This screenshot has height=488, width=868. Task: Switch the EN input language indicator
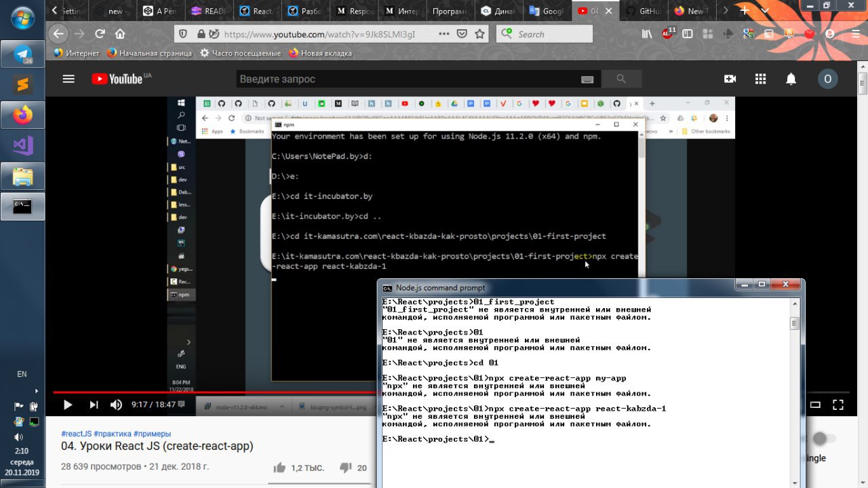(22, 374)
